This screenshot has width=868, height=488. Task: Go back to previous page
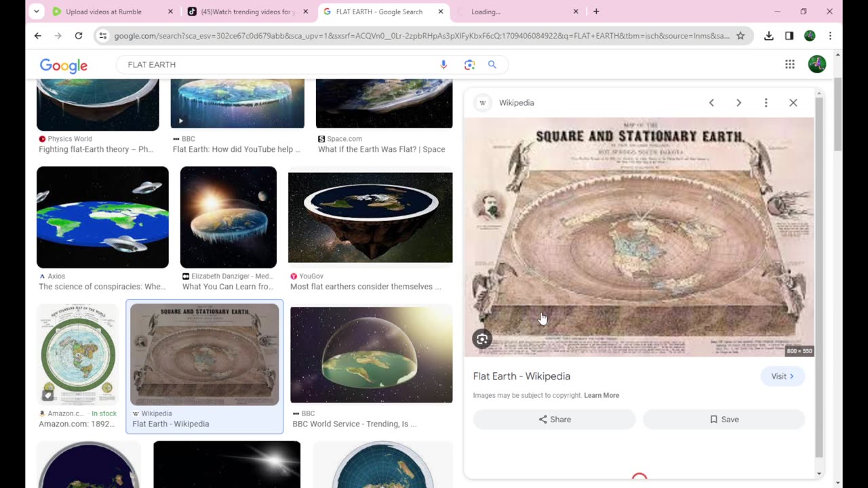point(38,36)
